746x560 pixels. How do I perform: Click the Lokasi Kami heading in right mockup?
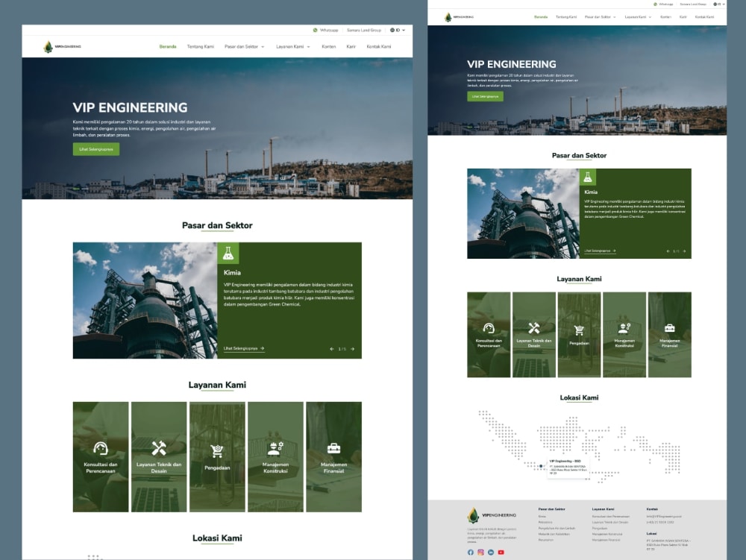pos(579,397)
